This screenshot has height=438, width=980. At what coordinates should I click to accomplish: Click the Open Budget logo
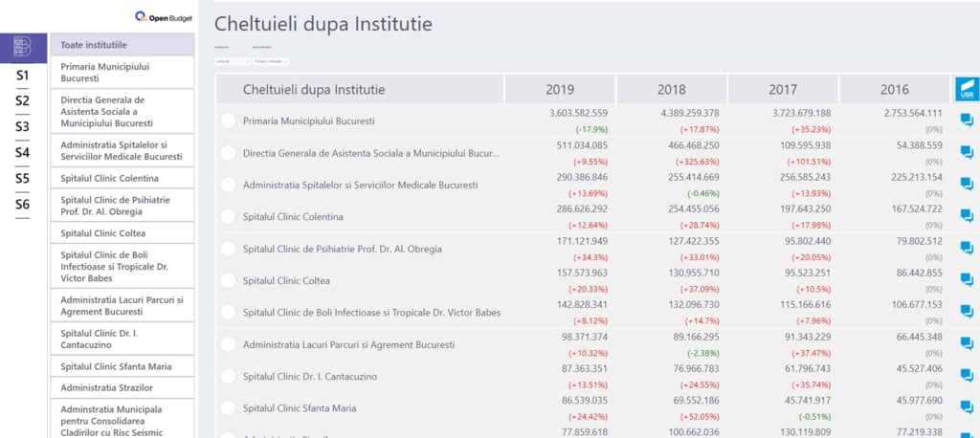(165, 16)
